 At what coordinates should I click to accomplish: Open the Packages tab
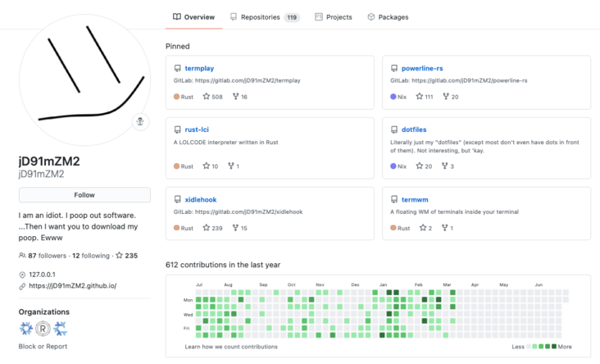coord(388,16)
